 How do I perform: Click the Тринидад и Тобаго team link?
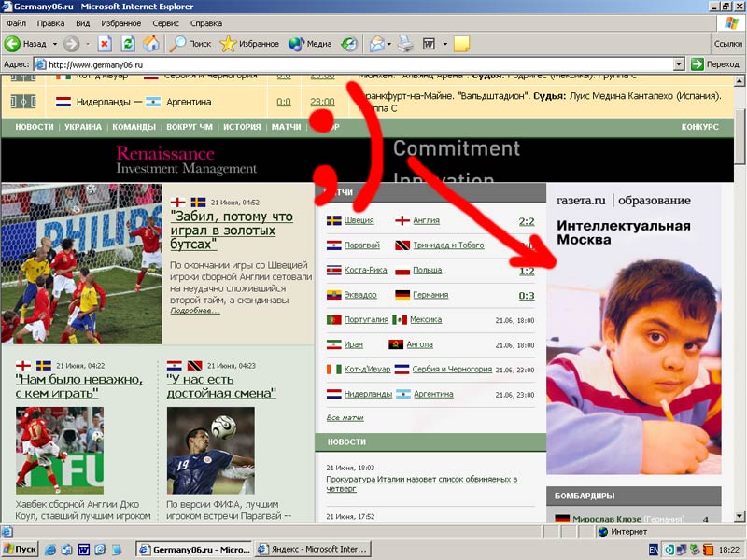448,245
